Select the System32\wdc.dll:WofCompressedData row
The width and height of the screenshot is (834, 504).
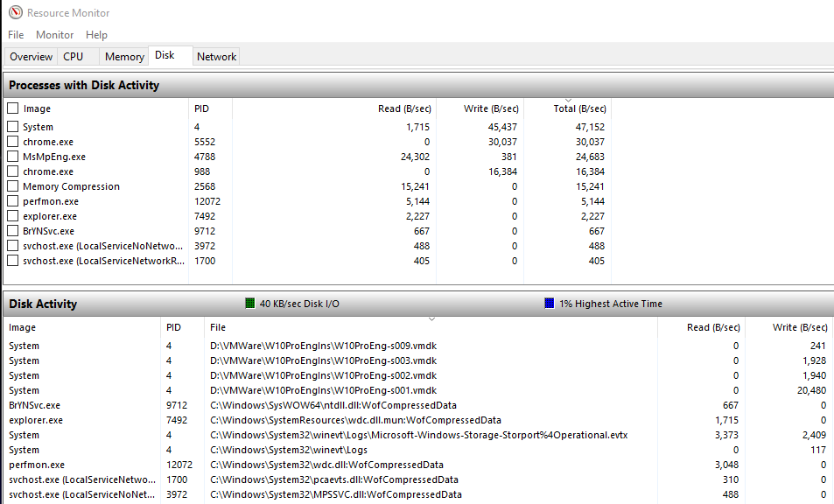418,465
